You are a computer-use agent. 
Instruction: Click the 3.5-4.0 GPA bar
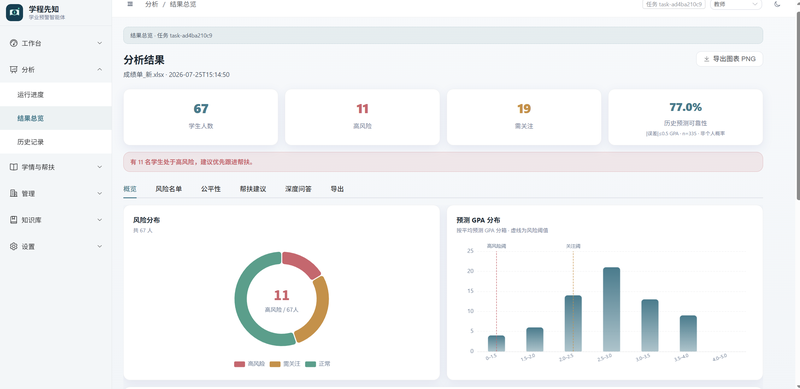(x=688, y=333)
